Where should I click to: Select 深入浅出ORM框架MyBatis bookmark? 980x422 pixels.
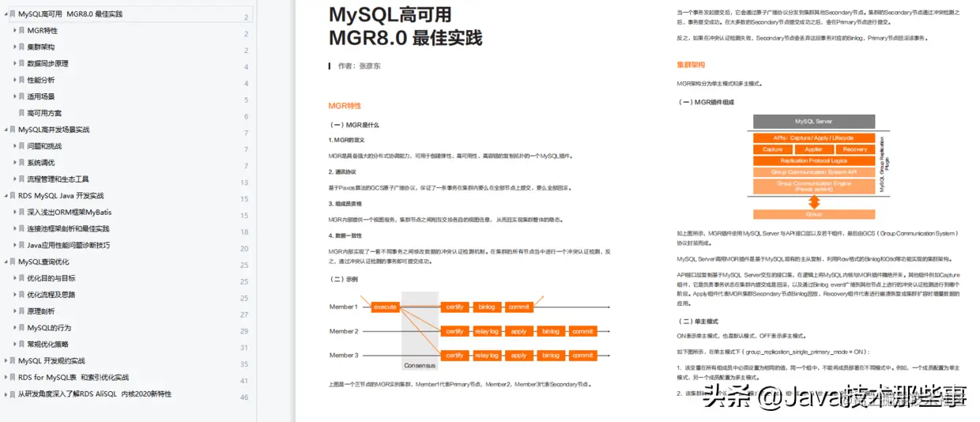(70, 213)
